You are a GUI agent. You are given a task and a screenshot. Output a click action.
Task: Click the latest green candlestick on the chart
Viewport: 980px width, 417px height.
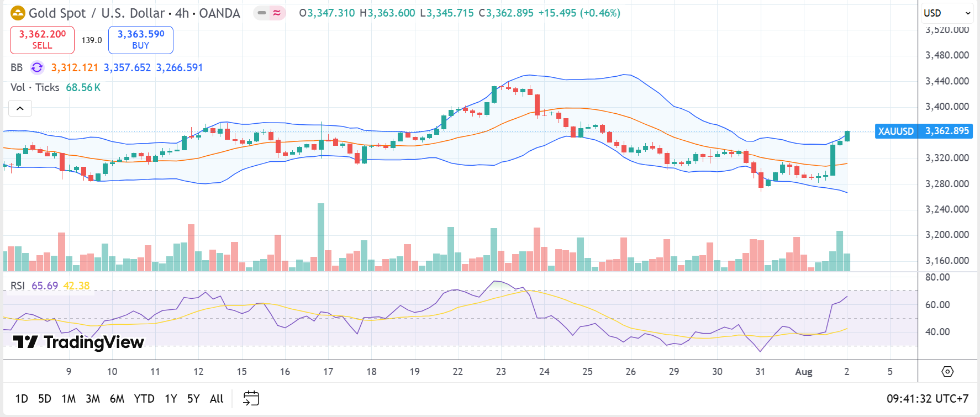(x=847, y=136)
